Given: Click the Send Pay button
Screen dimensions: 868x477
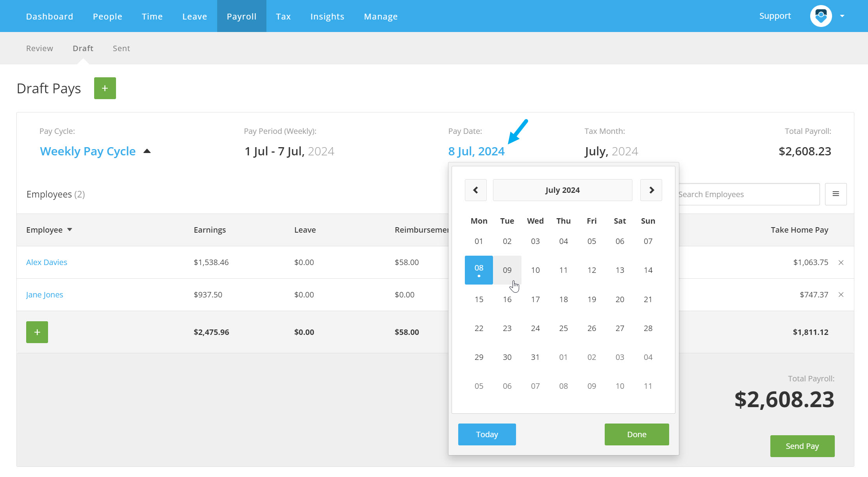Looking at the screenshot, I should (802, 446).
